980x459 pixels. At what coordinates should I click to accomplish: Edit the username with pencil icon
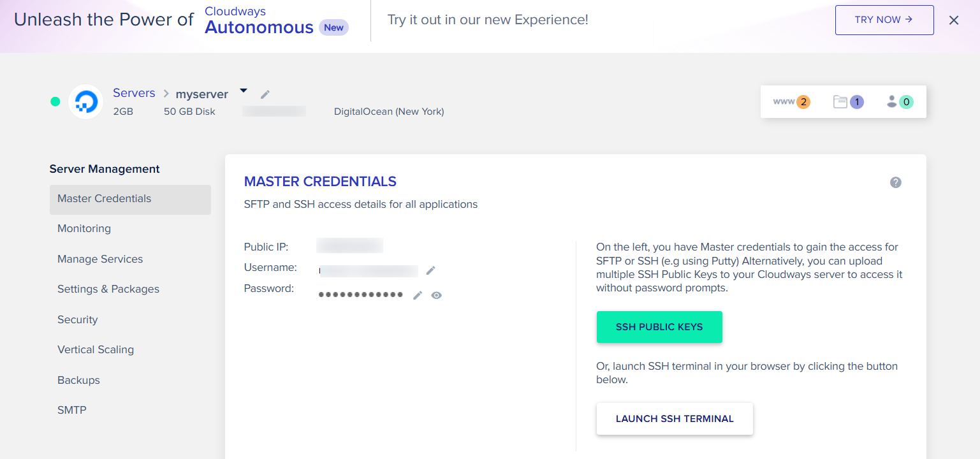point(431,270)
